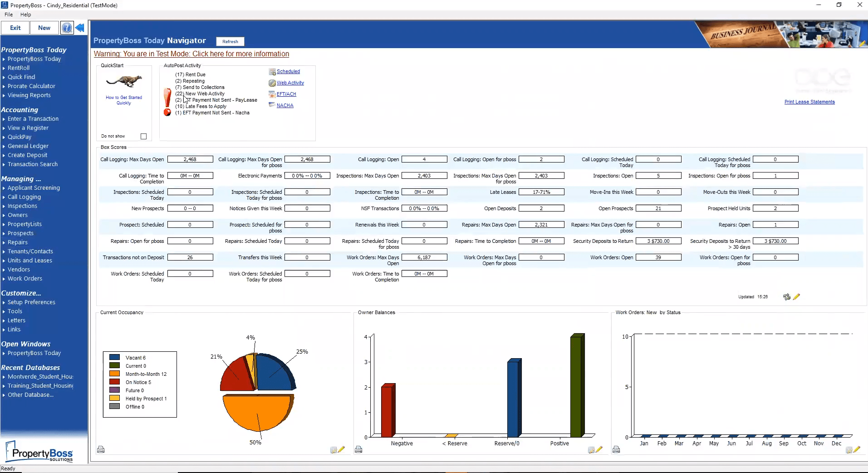The height and width of the screenshot is (473, 868).
Task: Open Current Occupancy chart data sheet icon
Action: pos(333,450)
